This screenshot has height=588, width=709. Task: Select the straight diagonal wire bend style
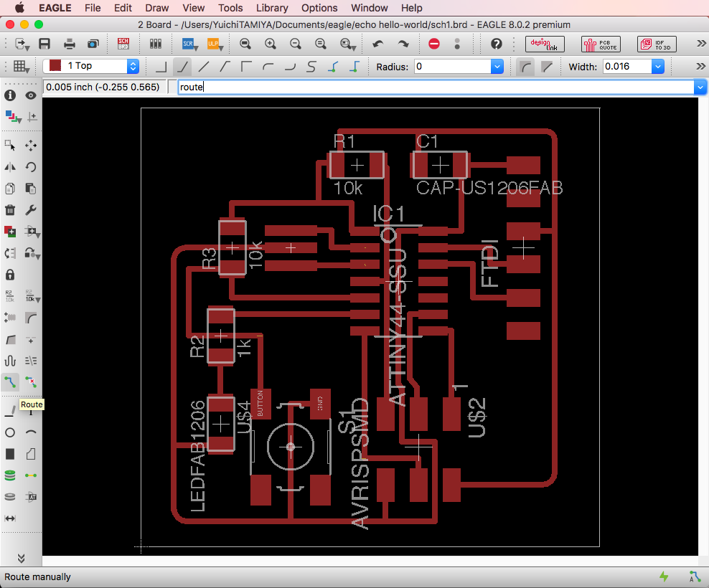(204, 67)
